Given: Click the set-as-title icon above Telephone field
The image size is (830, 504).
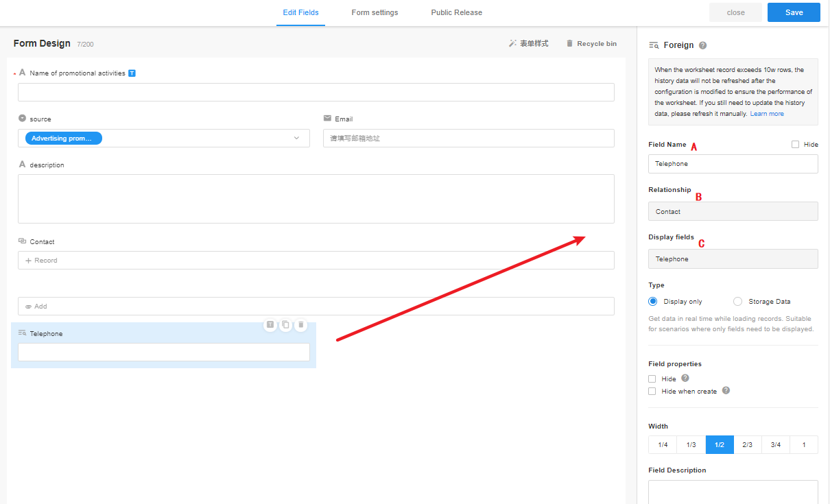Looking at the screenshot, I should pyautogui.click(x=270, y=325).
